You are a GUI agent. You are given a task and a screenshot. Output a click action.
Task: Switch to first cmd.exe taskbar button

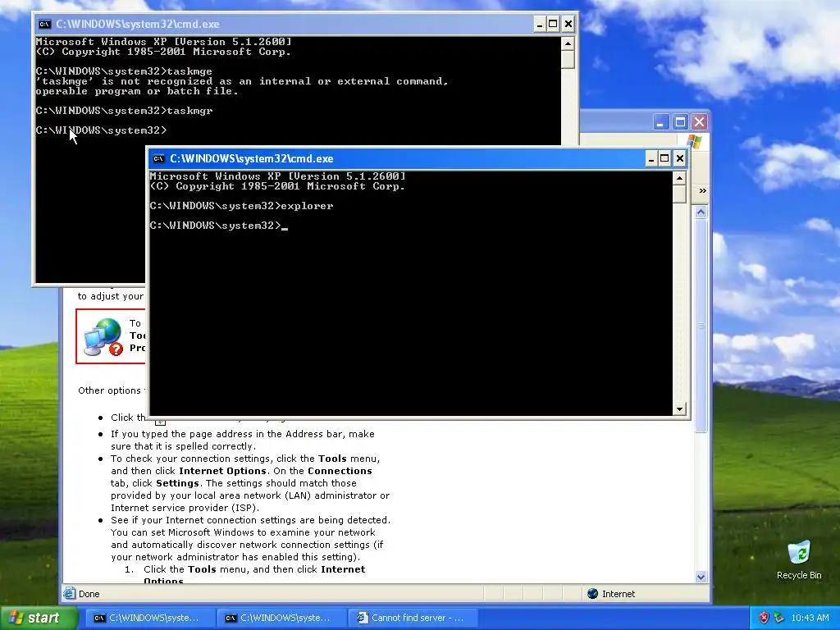pyautogui.click(x=150, y=618)
